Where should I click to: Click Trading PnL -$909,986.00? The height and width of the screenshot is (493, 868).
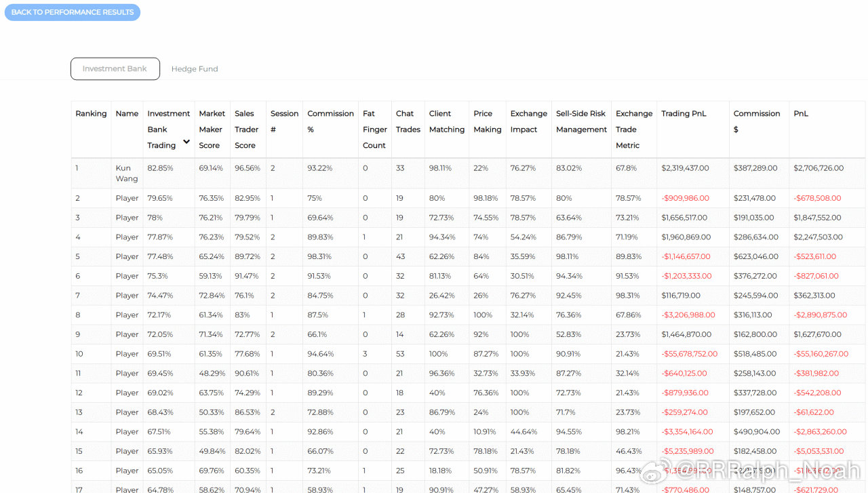(685, 199)
